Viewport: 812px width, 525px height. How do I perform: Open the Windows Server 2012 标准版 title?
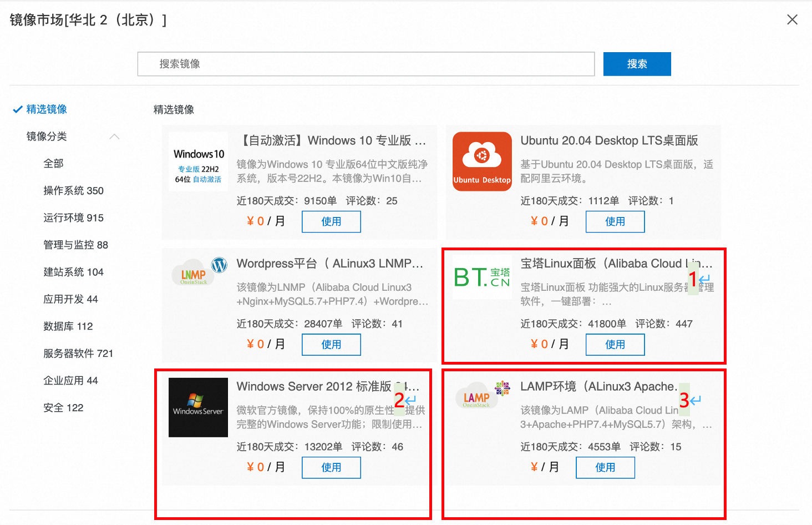328,387
